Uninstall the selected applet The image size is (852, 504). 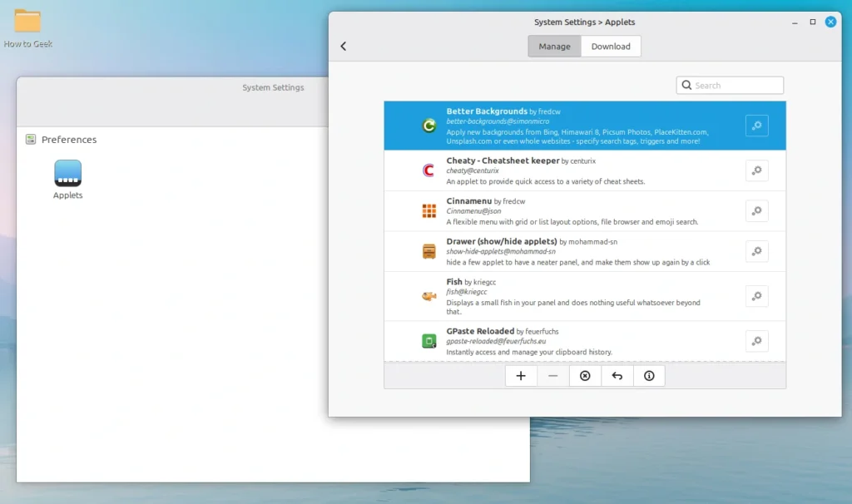click(584, 375)
